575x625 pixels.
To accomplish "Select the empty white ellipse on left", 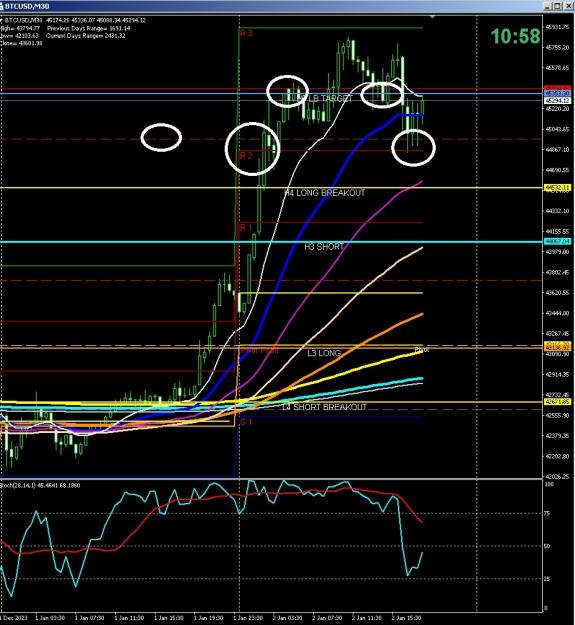I will click(x=161, y=138).
